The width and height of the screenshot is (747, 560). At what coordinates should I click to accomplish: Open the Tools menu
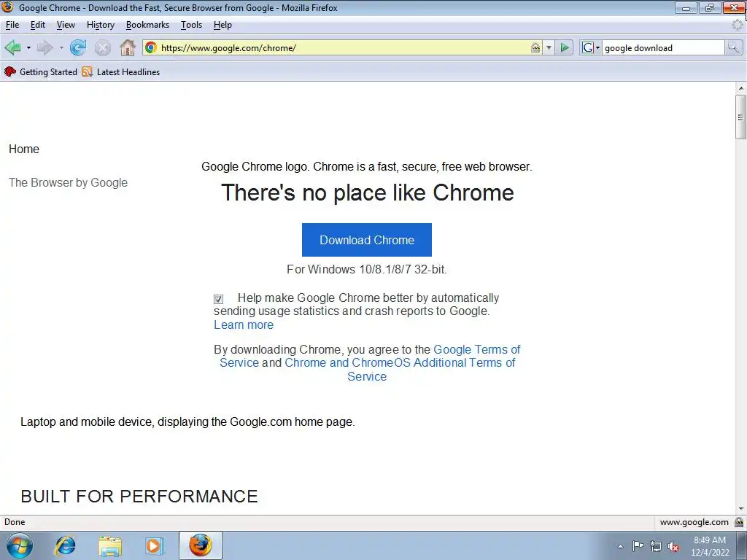tap(192, 25)
